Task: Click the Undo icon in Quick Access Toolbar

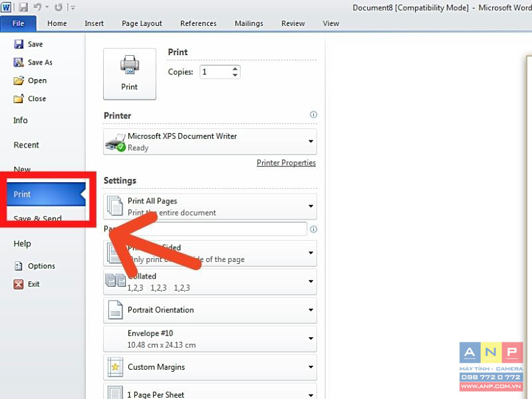Action: [x=37, y=7]
